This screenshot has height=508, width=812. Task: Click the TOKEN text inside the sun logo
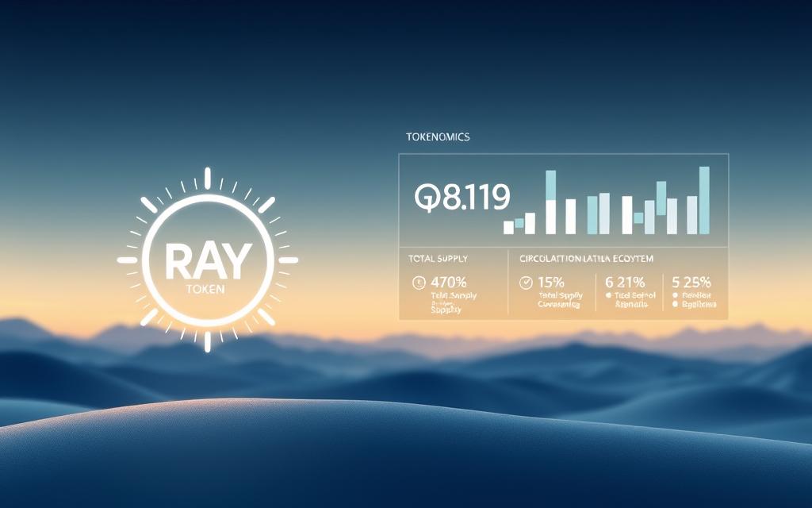click(208, 290)
